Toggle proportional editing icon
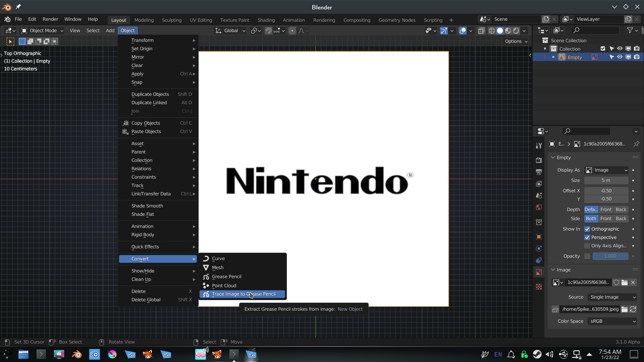This screenshot has height=362, width=644. point(292,31)
